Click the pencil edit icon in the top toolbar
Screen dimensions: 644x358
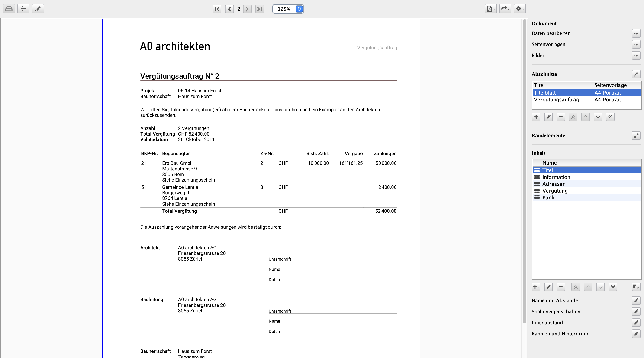point(38,9)
